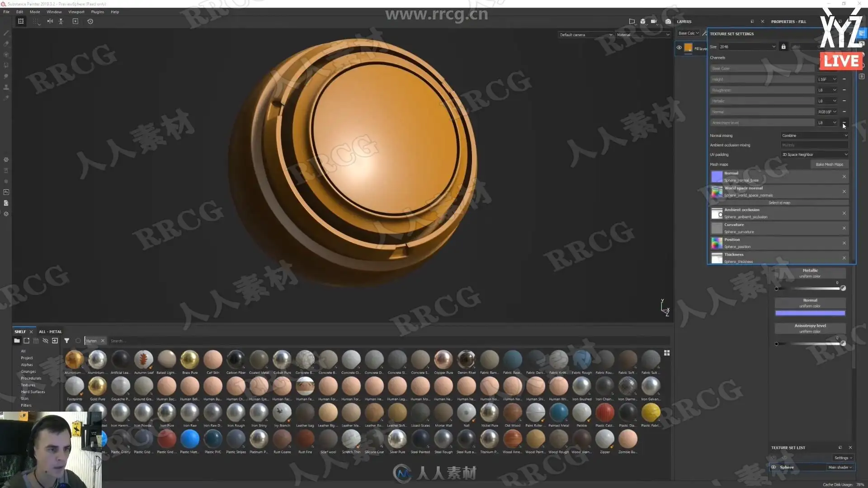Open the Viewport menu
This screenshot has width=868, height=488.
76,12
